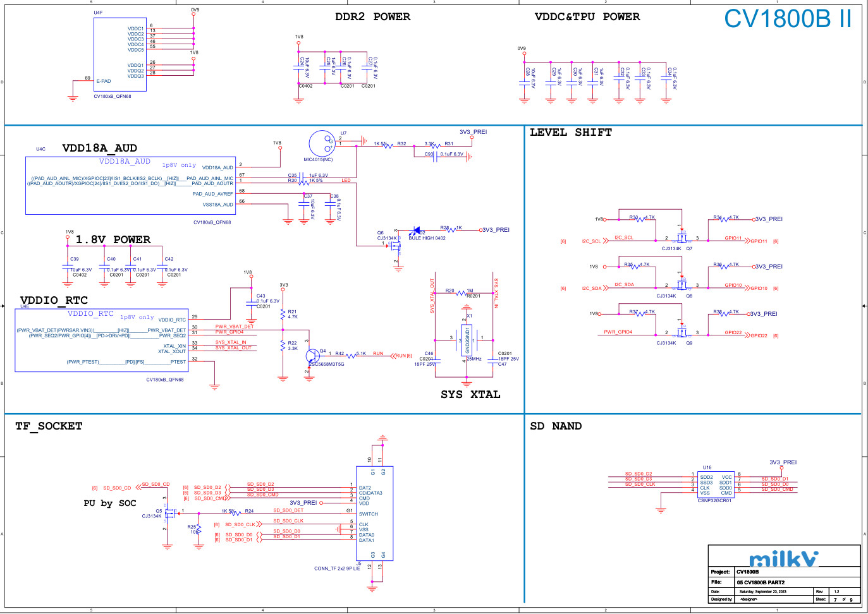Select the Q5 MOSFET near PU by SOC
The image size is (868, 614).
169,513
